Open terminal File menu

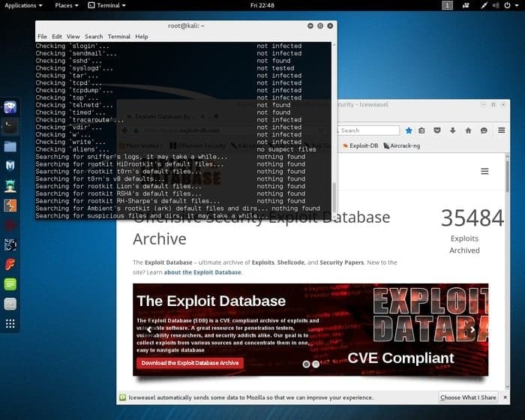[x=42, y=37]
